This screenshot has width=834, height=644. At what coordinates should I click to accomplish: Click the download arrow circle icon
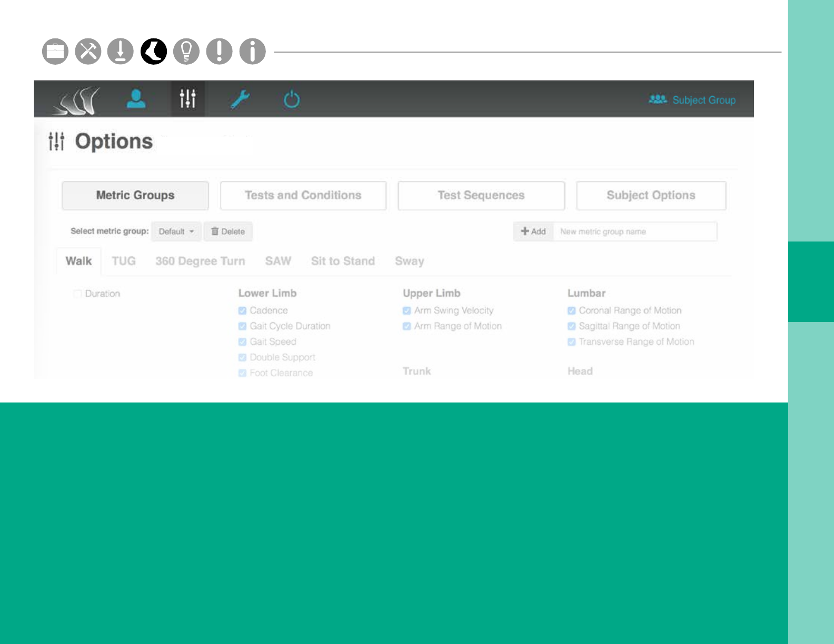click(121, 52)
